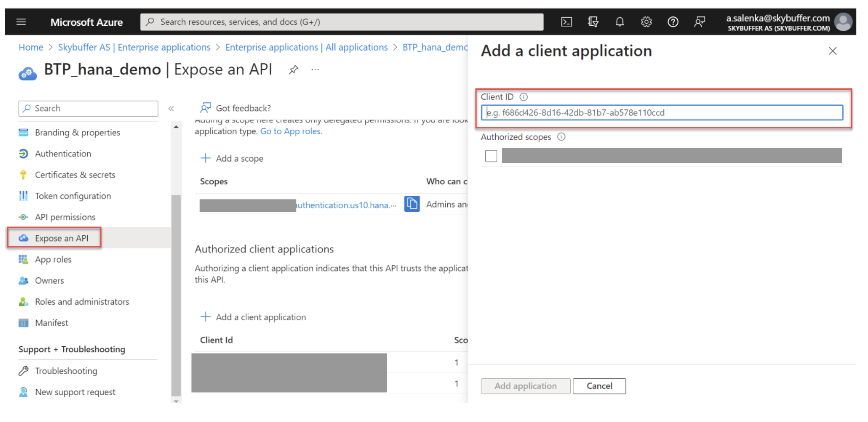
Task: Focus the Client ID input field
Action: coord(662,113)
